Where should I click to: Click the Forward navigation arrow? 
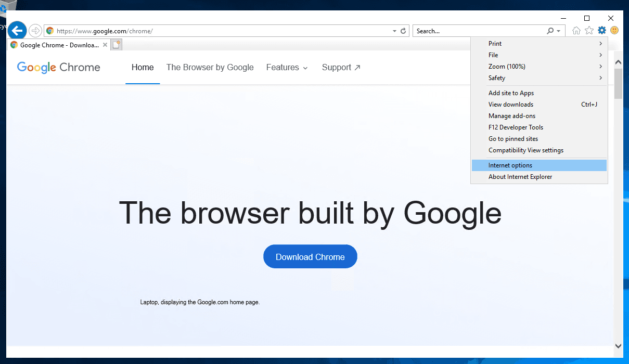(35, 31)
